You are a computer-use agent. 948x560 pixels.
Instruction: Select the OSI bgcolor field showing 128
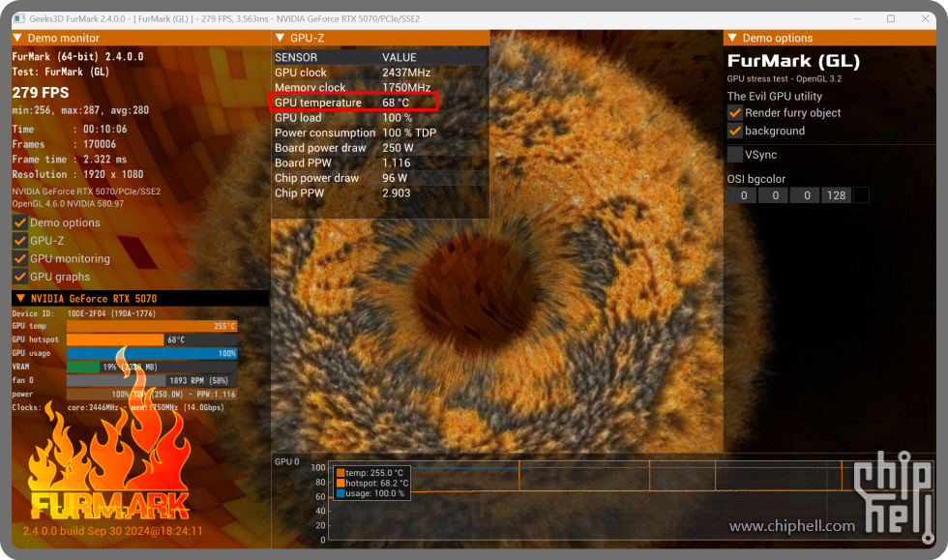coord(837,195)
